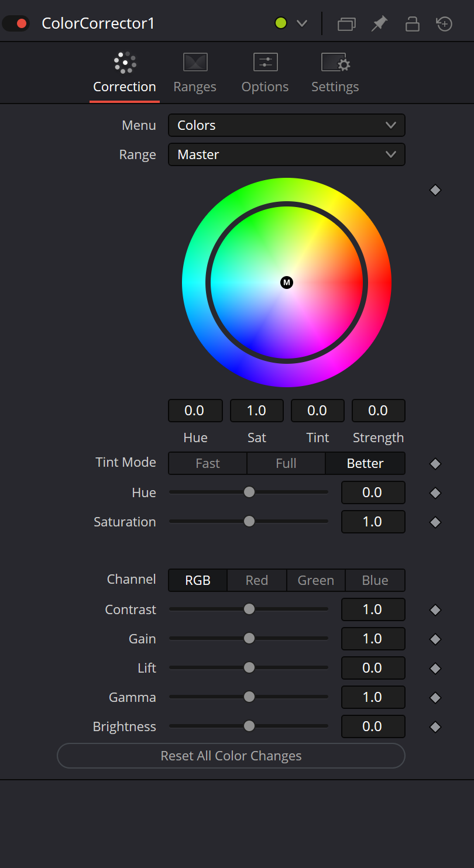Open the tile color dropdown chevron
The width and height of the screenshot is (474, 868).
click(x=302, y=24)
